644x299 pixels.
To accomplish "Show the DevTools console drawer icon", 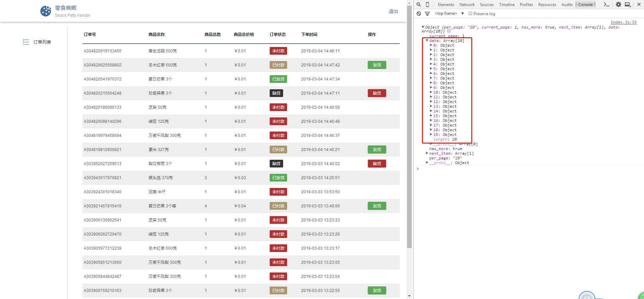I will pyautogui.click(x=606, y=4).
